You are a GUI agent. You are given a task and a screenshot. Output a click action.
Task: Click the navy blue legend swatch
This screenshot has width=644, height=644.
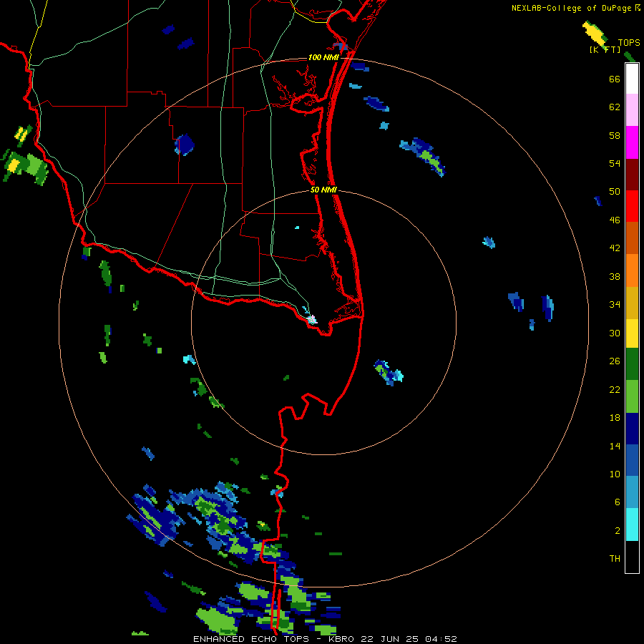[632, 429]
